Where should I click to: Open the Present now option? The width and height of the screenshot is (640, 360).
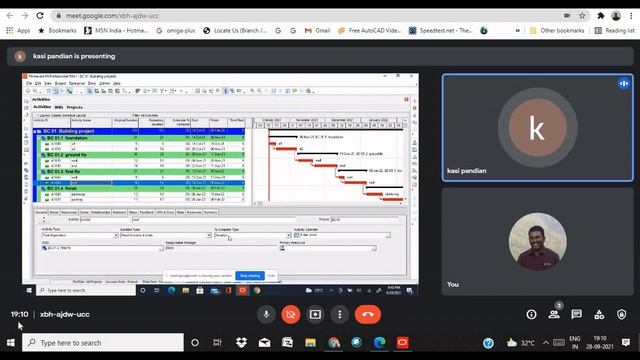click(x=315, y=314)
